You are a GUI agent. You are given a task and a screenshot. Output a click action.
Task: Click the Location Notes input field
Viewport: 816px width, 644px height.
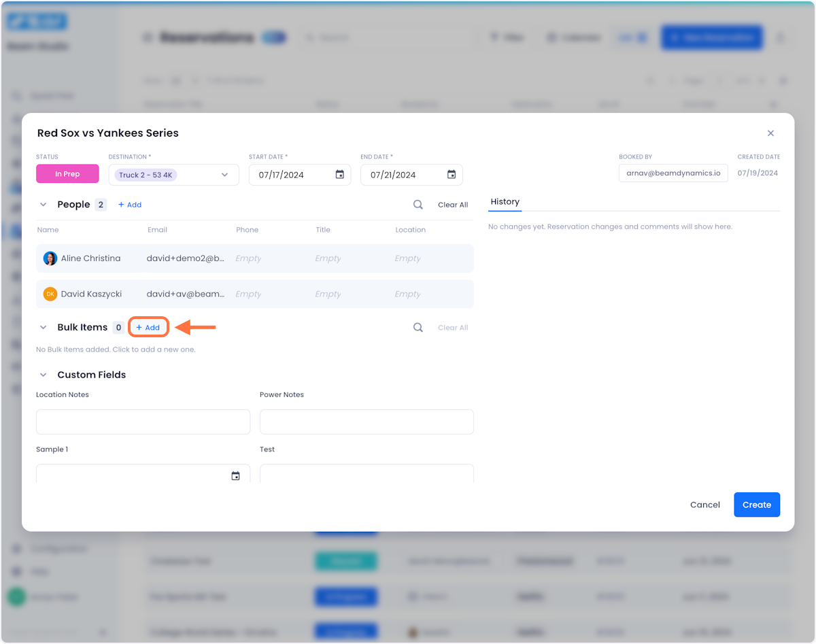click(143, 422)
